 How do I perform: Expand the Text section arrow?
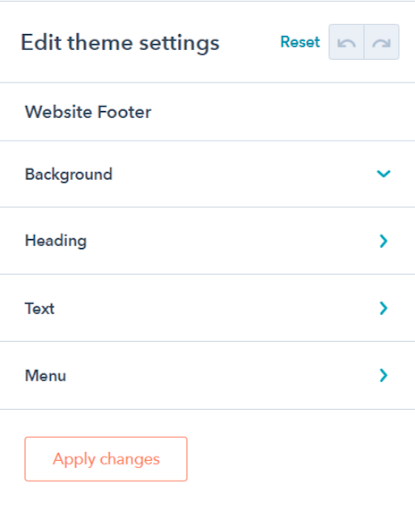(383, 308)
